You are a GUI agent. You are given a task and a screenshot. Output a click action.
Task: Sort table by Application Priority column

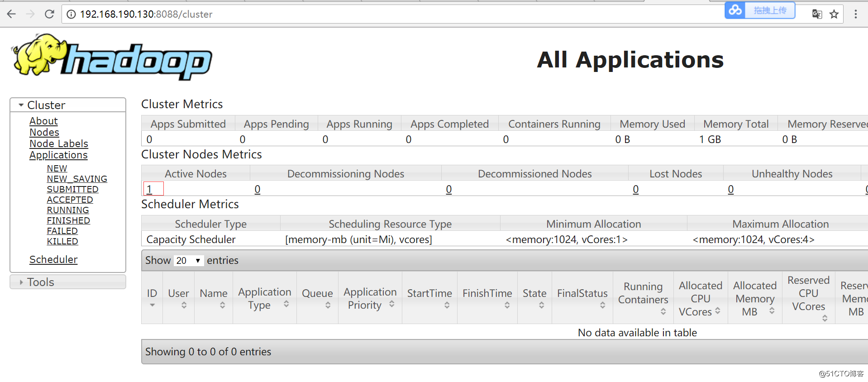pyautogui.click(x=370, y=298)
